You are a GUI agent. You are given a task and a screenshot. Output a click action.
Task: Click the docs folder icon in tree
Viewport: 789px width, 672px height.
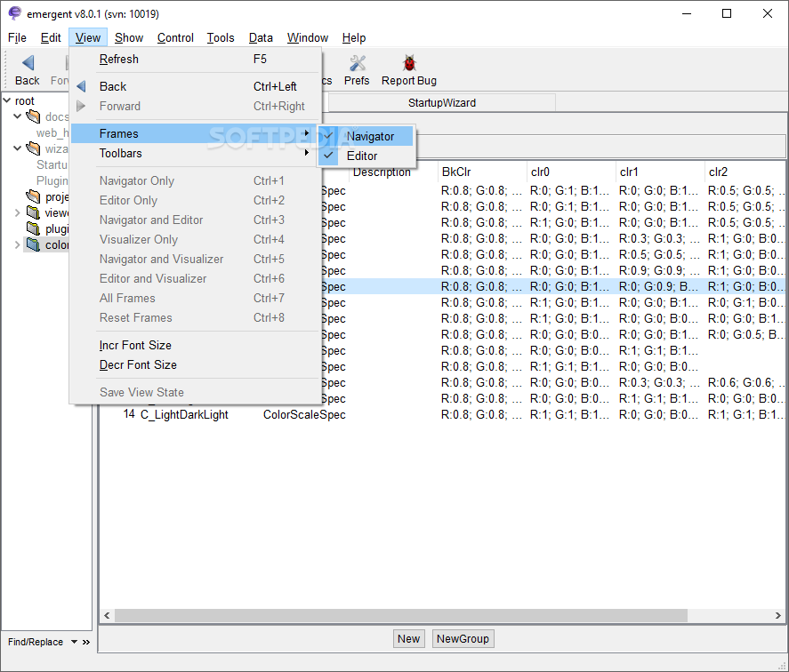coord(33,116)
